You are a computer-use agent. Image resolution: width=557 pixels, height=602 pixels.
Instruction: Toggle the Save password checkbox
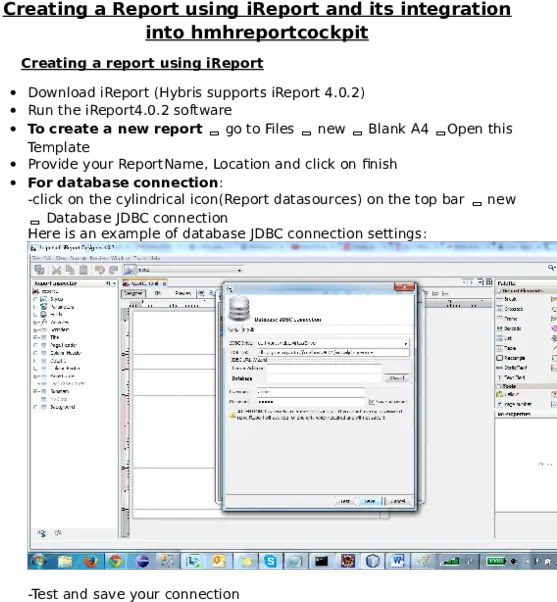(x=371, y=402)
